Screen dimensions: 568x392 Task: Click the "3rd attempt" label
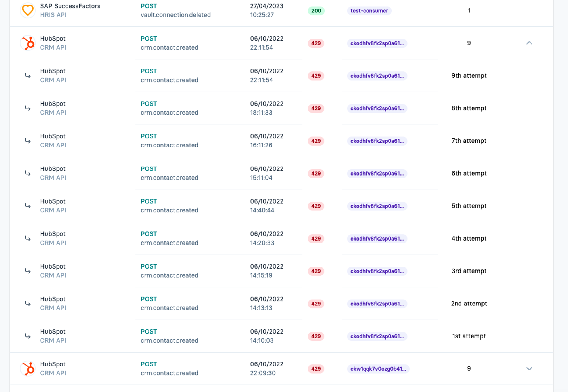tap(469, 271)
